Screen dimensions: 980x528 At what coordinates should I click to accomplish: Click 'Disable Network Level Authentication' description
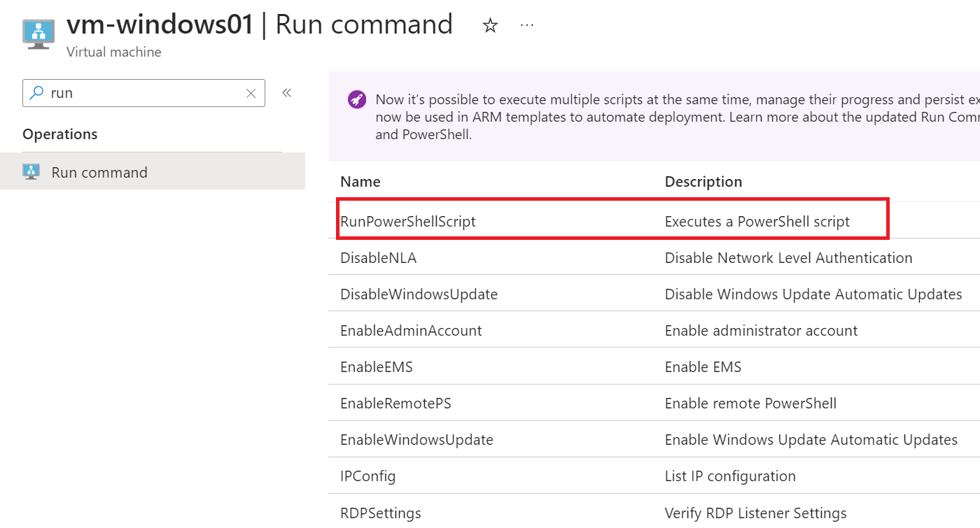(789, 258)
